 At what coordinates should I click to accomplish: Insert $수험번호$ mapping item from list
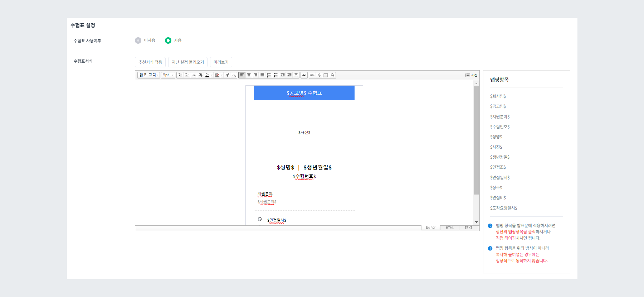(500, 127)
